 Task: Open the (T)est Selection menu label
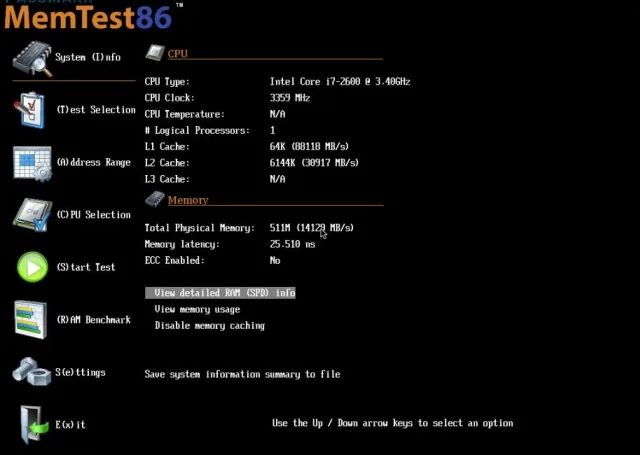96,110
